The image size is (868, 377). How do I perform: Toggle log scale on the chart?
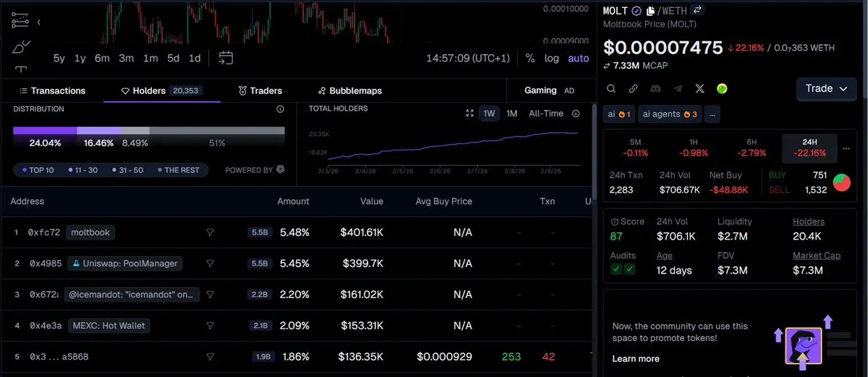552,58
